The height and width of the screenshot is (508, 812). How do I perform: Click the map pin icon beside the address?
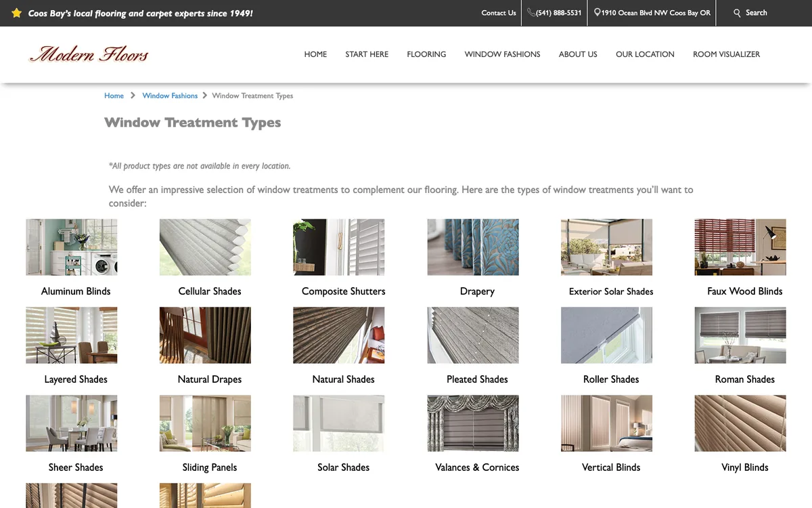point(597,12)
